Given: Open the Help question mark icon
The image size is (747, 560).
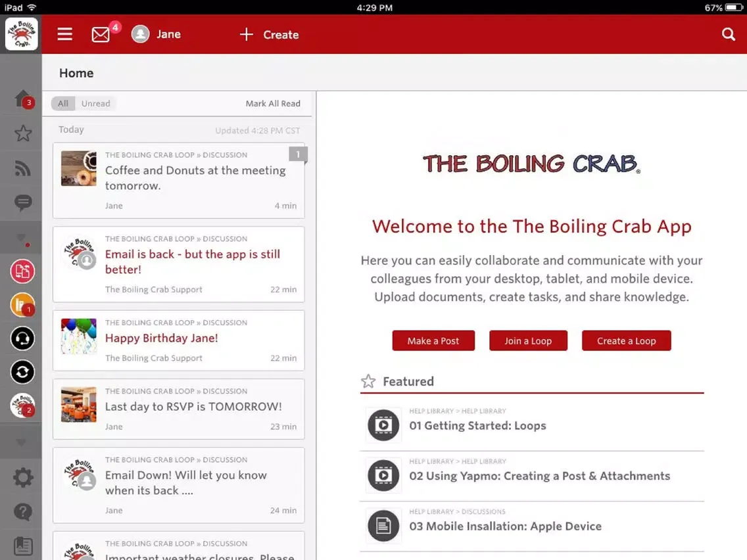Looking at the screenshot, I should click(x=23, y=512).
